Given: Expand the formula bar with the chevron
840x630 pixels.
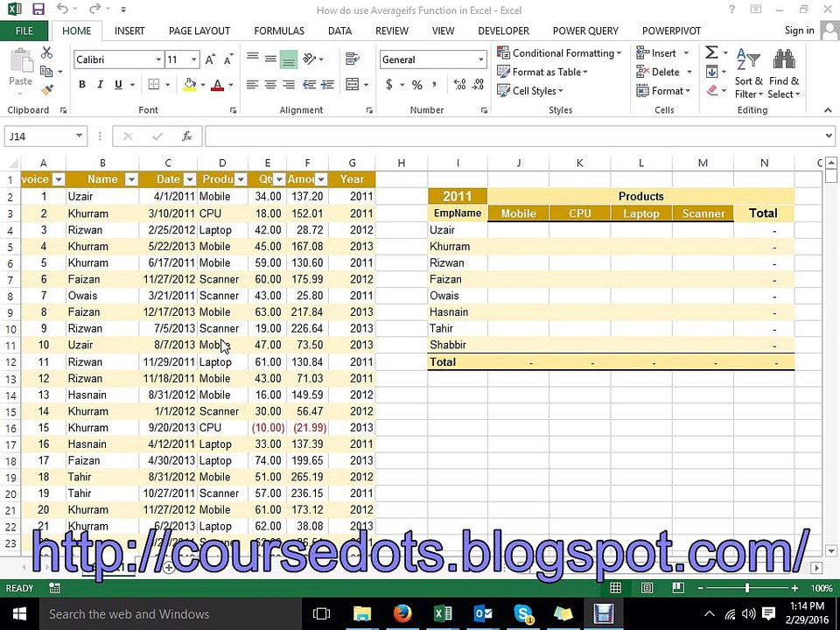Looking at the screenshot, I should click(x=829, y=136).
